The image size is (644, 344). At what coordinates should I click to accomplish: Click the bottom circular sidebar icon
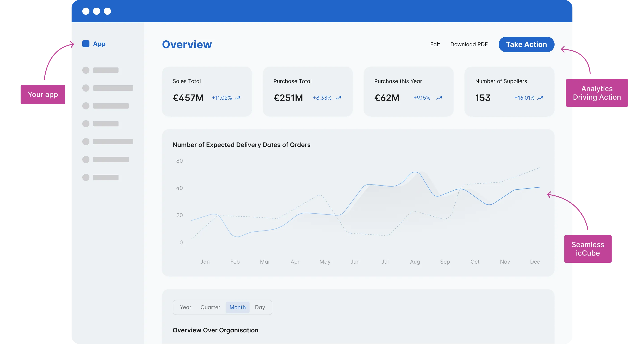pyautogui.click(x=86, y=177)
